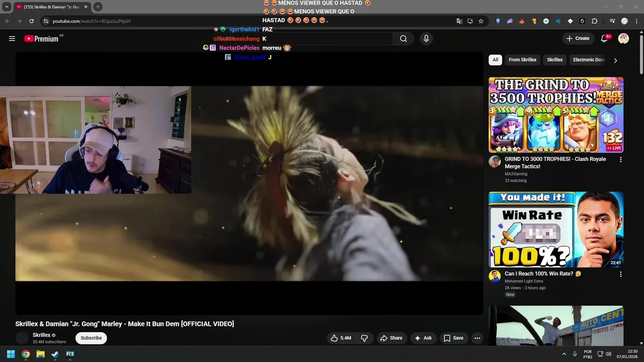Start voice search with the microphone
This screenshot has height=362, width=644.
pos(426,39)
